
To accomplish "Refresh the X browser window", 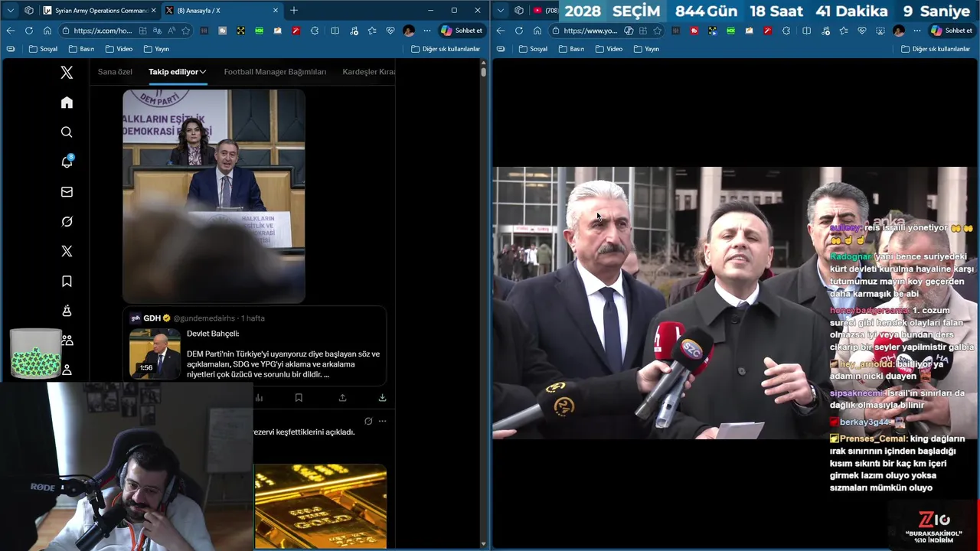I will (28, 31).
